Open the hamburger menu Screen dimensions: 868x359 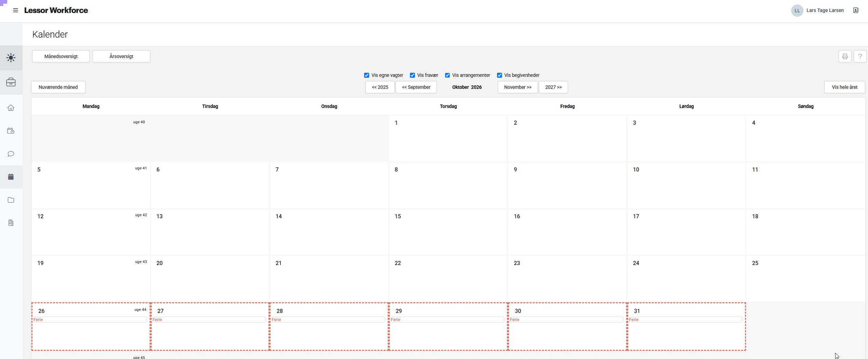click(x=15, y=10)
